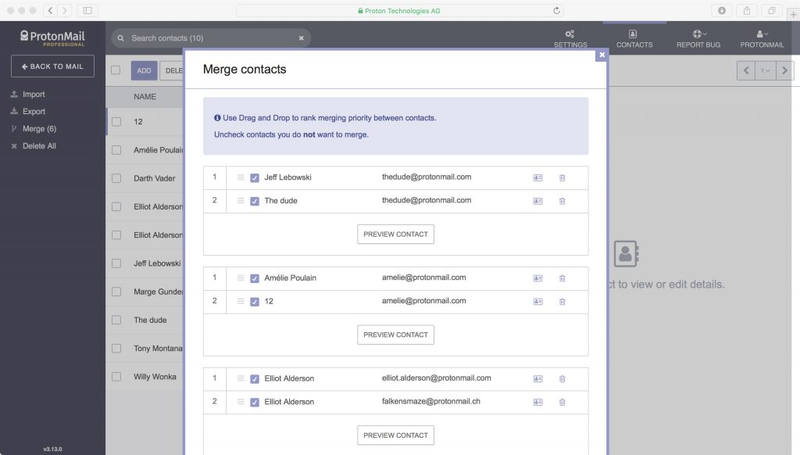This screenshot has height=455, width=800.
Task: Open the ProtonMail account dropdown
Action: pyautogui.click(x=762, y=38)
